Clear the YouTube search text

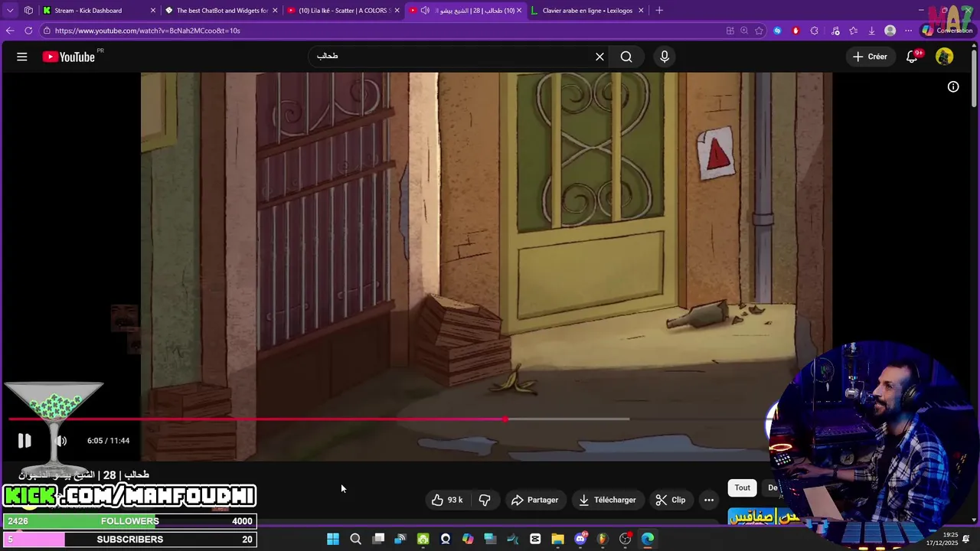[x=600, y=57]
